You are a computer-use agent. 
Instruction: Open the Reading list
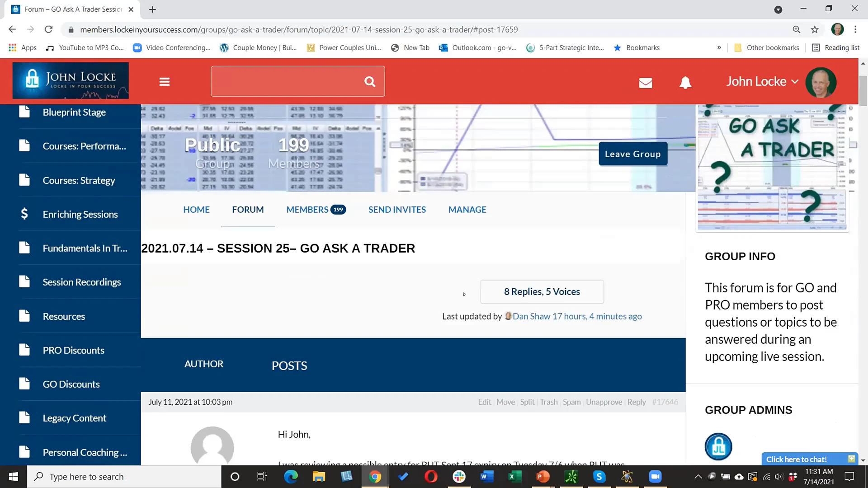(x=836, y=47)
